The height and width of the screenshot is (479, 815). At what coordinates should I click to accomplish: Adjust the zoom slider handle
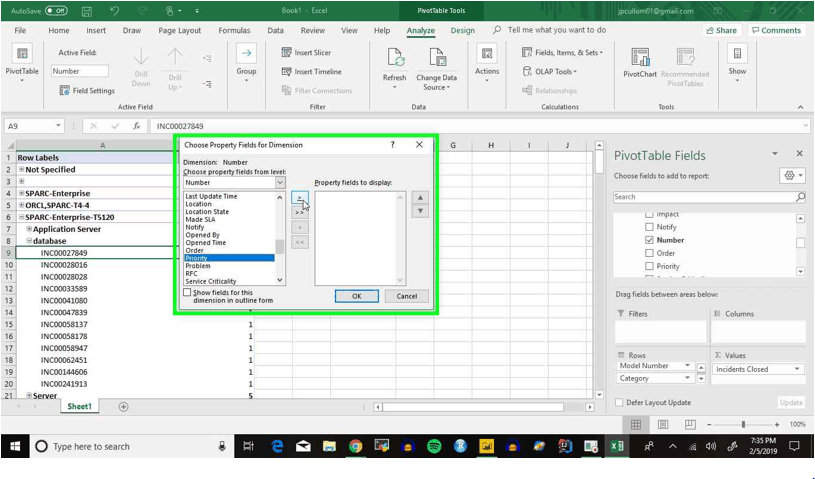[x=743, y=424]
